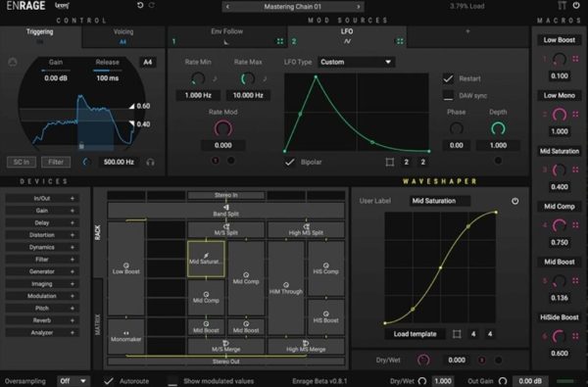Toggle the headphones listen icon
Screen dimensions: 588x387
tap(150, 163)
